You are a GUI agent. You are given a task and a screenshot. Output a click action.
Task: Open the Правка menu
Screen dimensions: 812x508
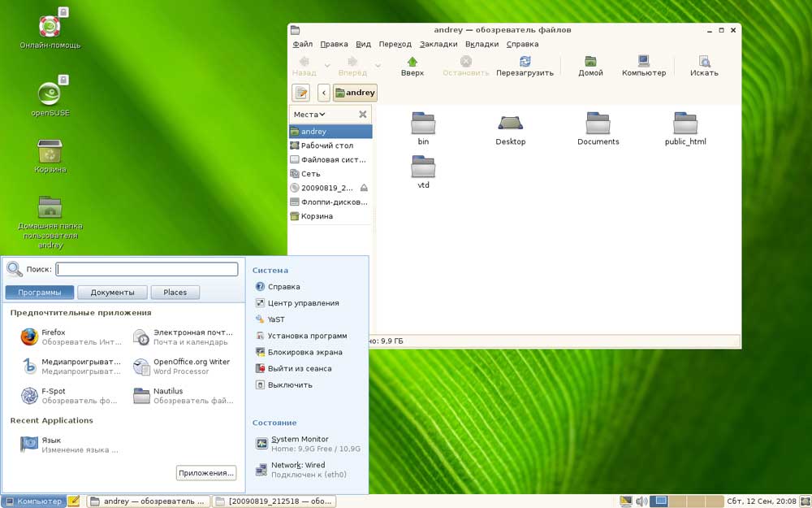coord(334,44)
